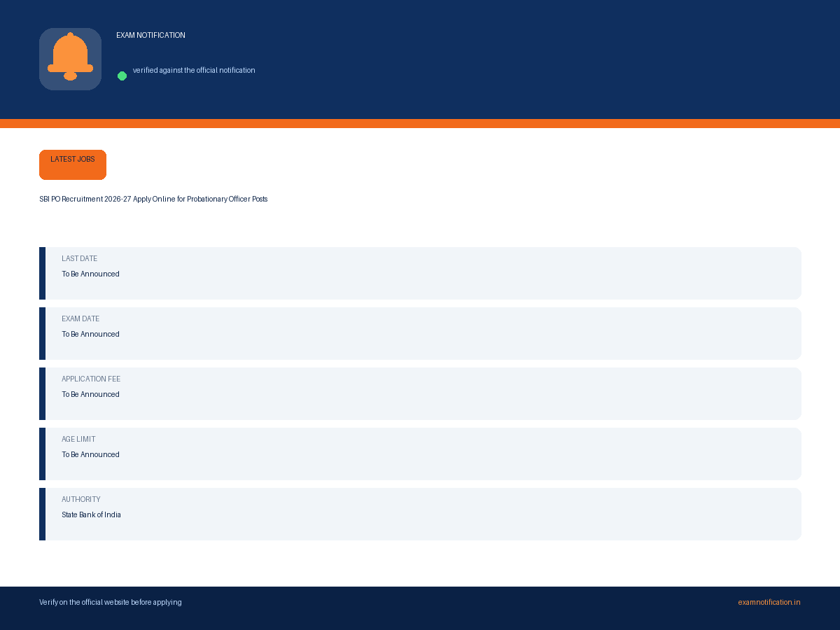
Task: Select To Be Announced under LAST DATE
Action: coord(90,274)
